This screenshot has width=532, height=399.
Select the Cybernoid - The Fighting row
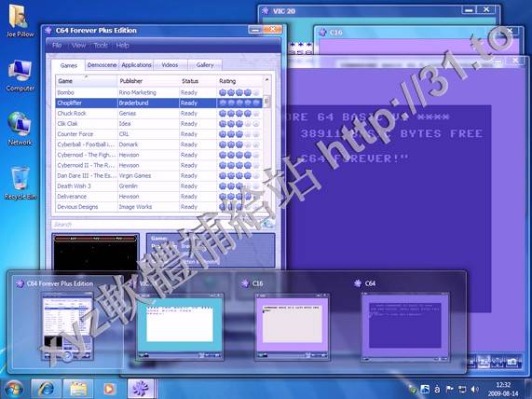tap(159, 155)
